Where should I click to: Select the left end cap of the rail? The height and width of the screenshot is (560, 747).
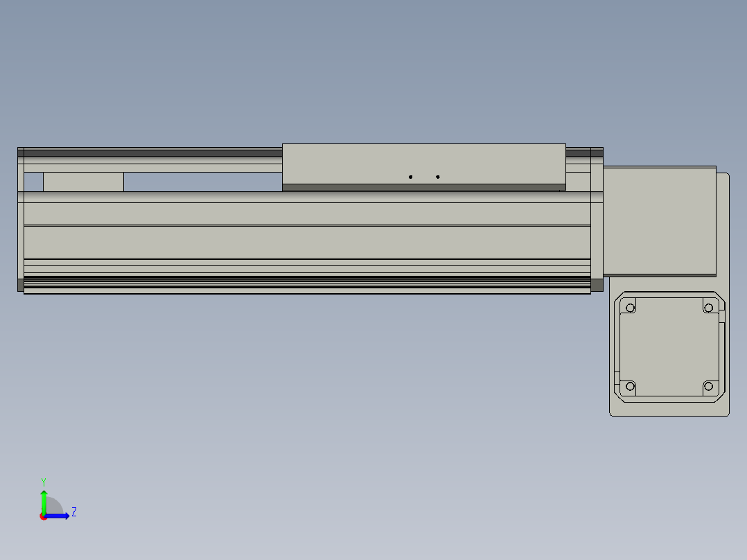click(21, 219)
